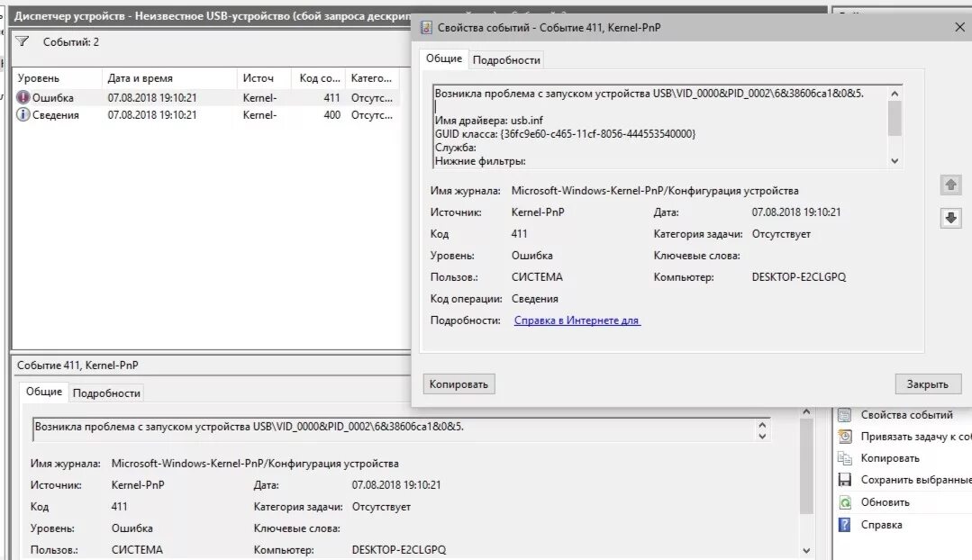The image size is (972, 560).
Task: Click the Обновить refresh icon
Action: click(844, 502)
